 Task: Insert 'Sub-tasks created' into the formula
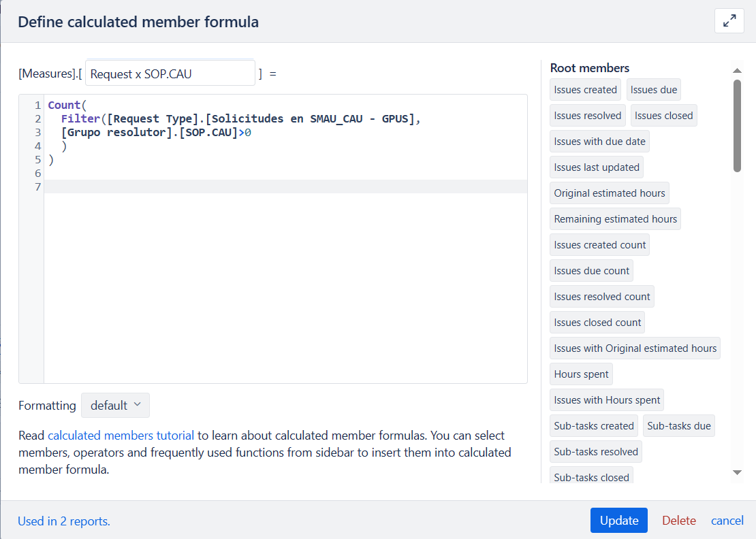593,425
